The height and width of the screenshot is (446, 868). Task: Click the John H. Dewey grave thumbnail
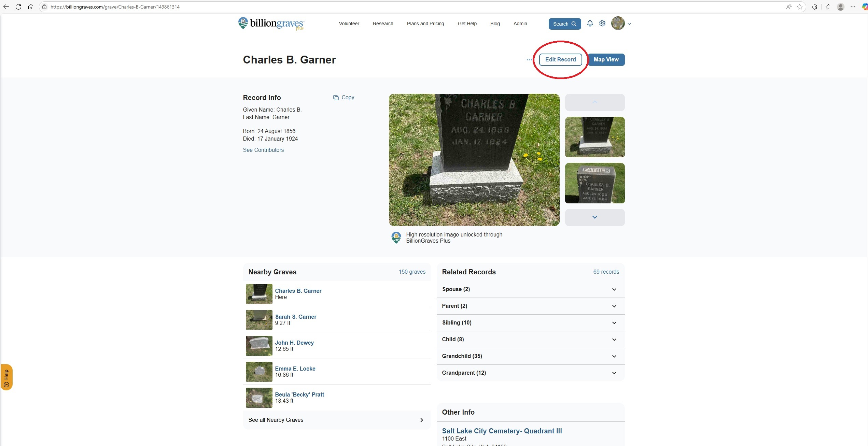[259, 346]
